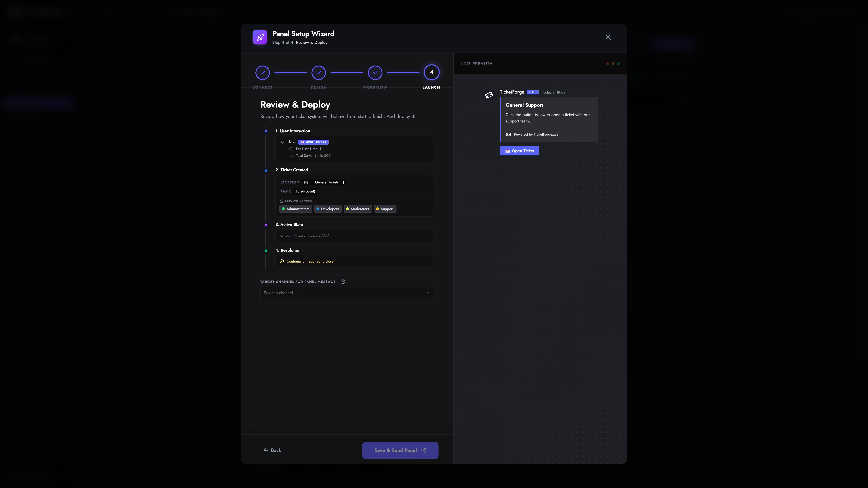This screenshot has width=868, height=488.
Task: Click the channel dropdown chevron
Action: click(x=428, y=292)
